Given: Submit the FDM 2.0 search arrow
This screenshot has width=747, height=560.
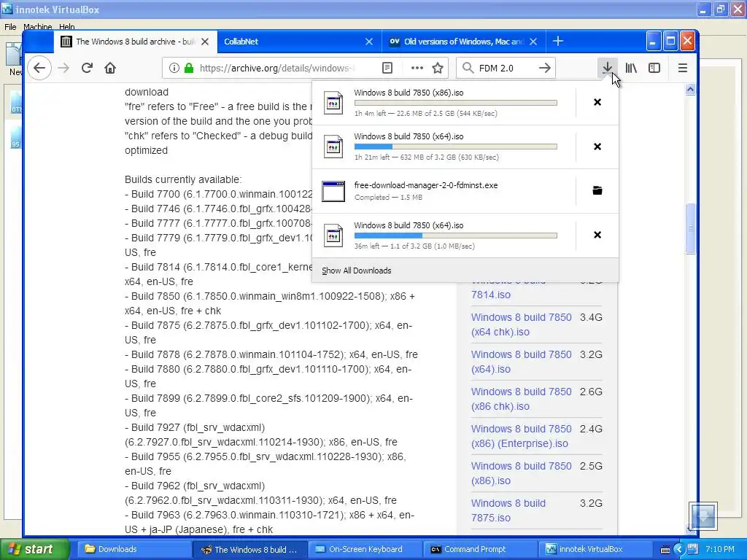Looking at the screenshot, I should [544, 68].
